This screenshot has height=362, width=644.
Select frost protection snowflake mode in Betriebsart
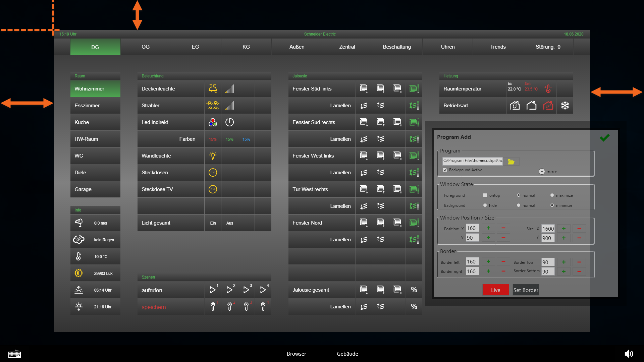[x=565, y=106]
